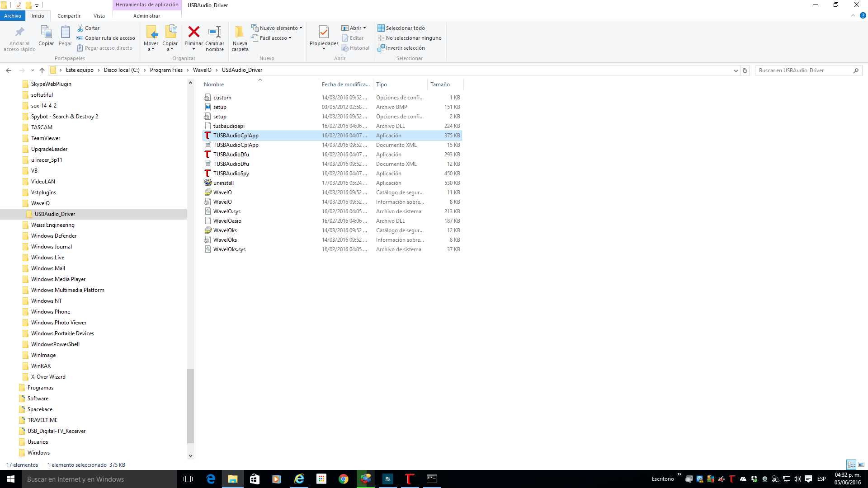Viewport: 868px width, 488px height.
Task: Click Disco local (C:) breadcrumb
Action: pos(122,70)
